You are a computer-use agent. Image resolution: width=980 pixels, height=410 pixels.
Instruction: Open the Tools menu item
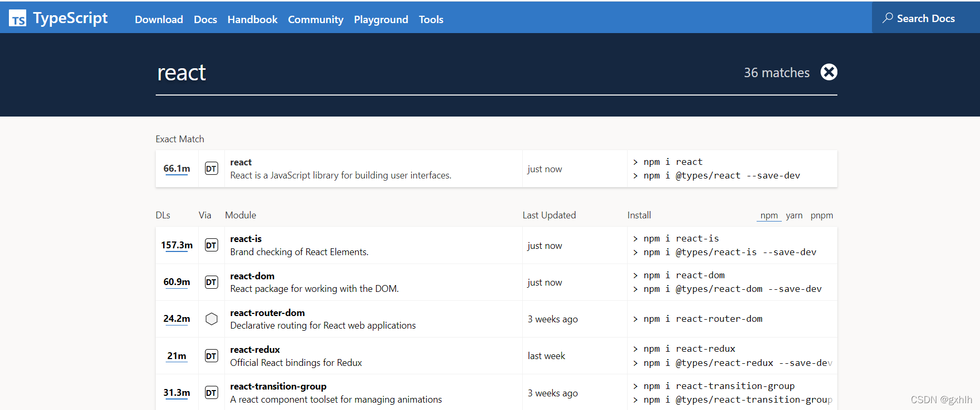pyautogui.click(x=431, y=19)
